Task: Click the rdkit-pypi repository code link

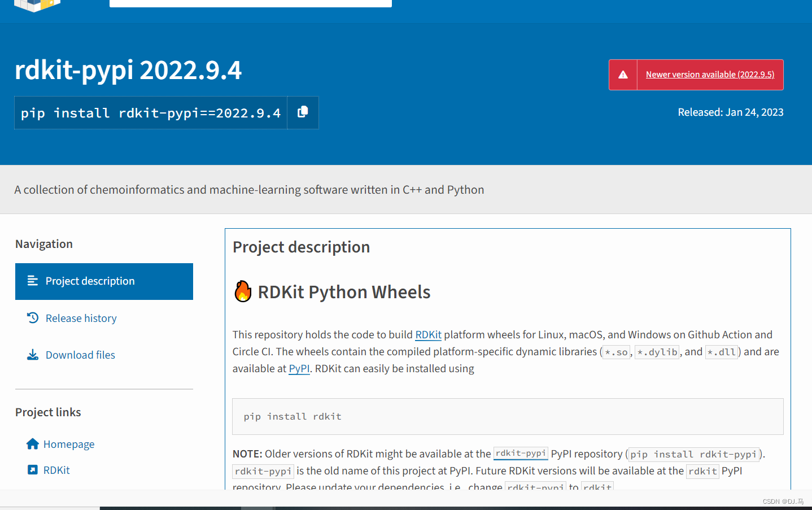Action: point(521,454)
